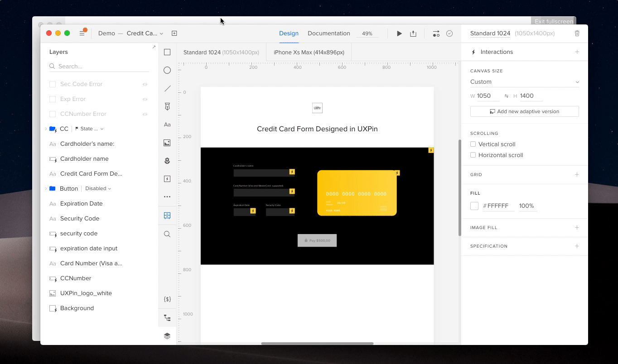The image size is (618, 364).
Task: Select the Pen drawing tool
Action: pyautogui.click(x=167, y=106)
